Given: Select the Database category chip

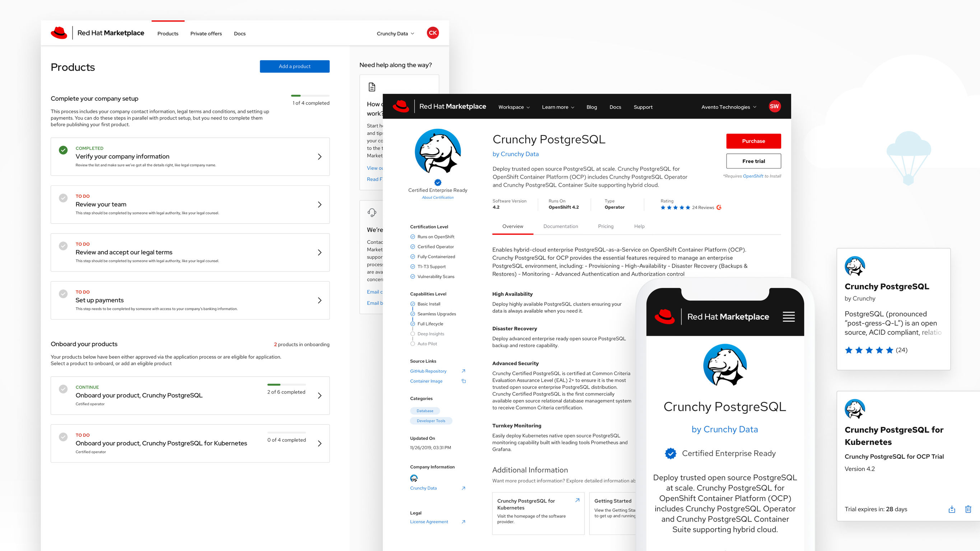Looking at the screenshot, I should (425, 411).
